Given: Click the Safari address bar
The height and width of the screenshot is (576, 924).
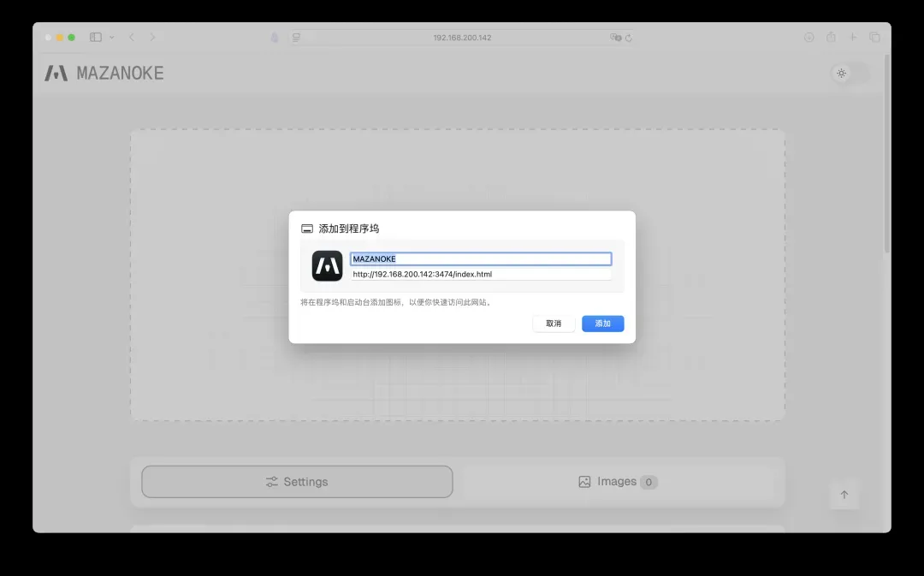Looking at the screenshot, I should click(462, 38).
